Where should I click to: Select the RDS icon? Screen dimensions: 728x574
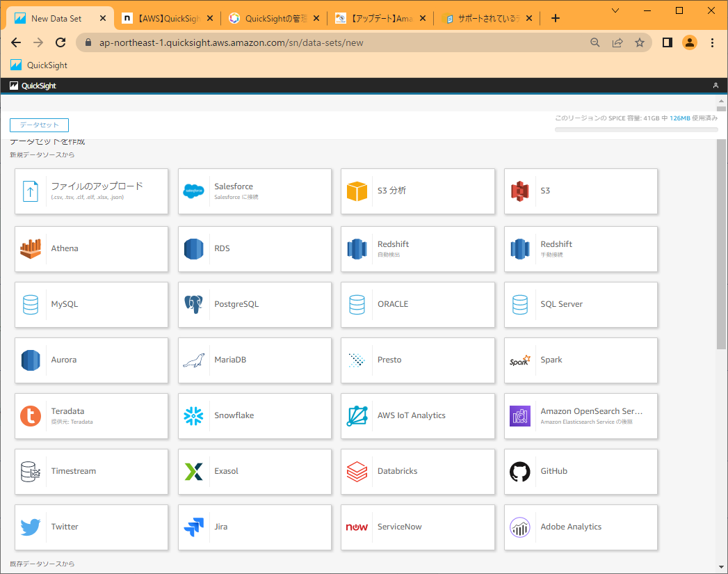click(193, 249)
